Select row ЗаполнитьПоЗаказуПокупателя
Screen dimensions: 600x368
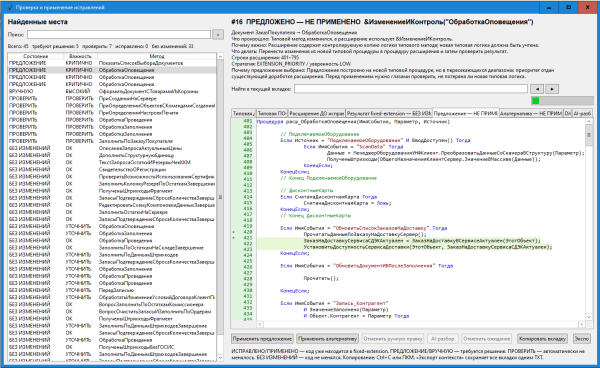point(112,141)
